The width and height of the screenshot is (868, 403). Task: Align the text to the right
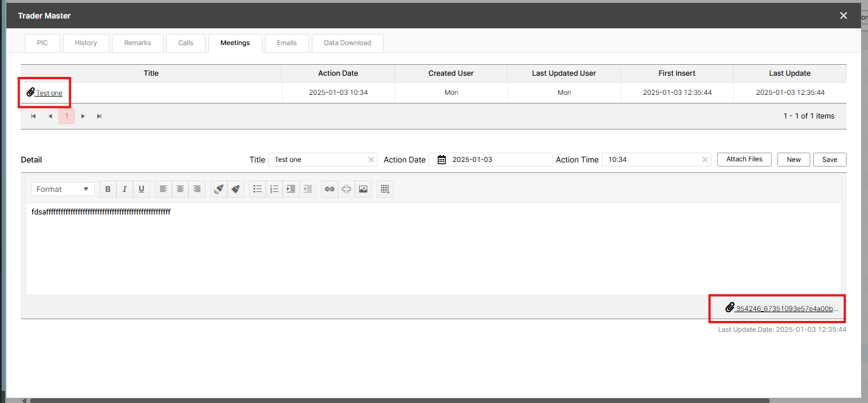tap(197, 189)
